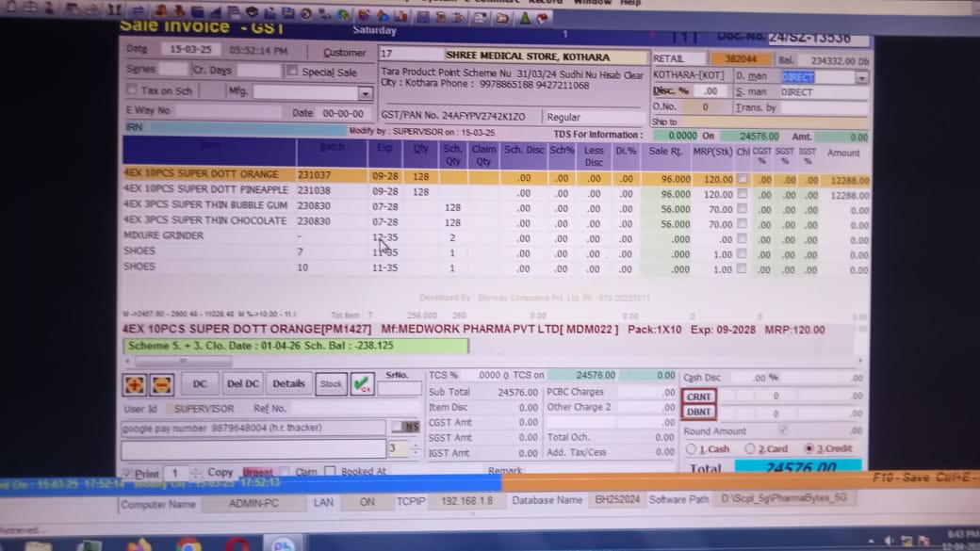Click the add row plus icon button

[135, 384]
